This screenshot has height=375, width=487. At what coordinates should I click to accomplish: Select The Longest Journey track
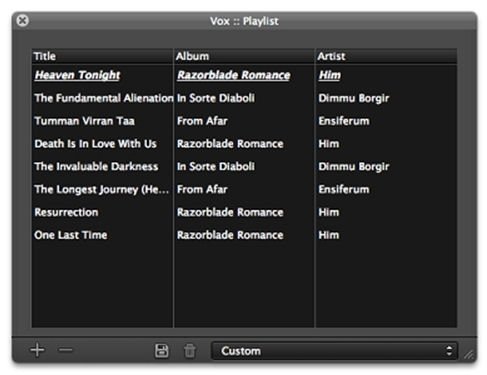coord(102,189)
